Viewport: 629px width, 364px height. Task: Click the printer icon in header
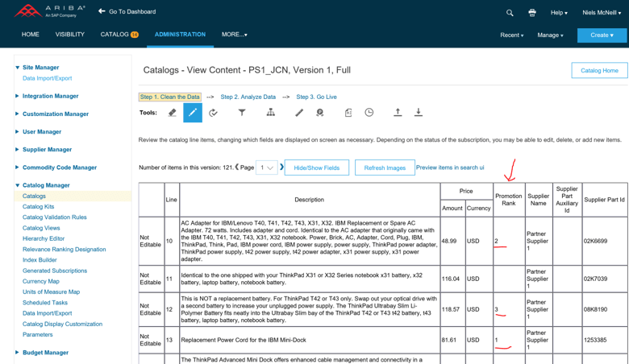[x=532, y=13]
